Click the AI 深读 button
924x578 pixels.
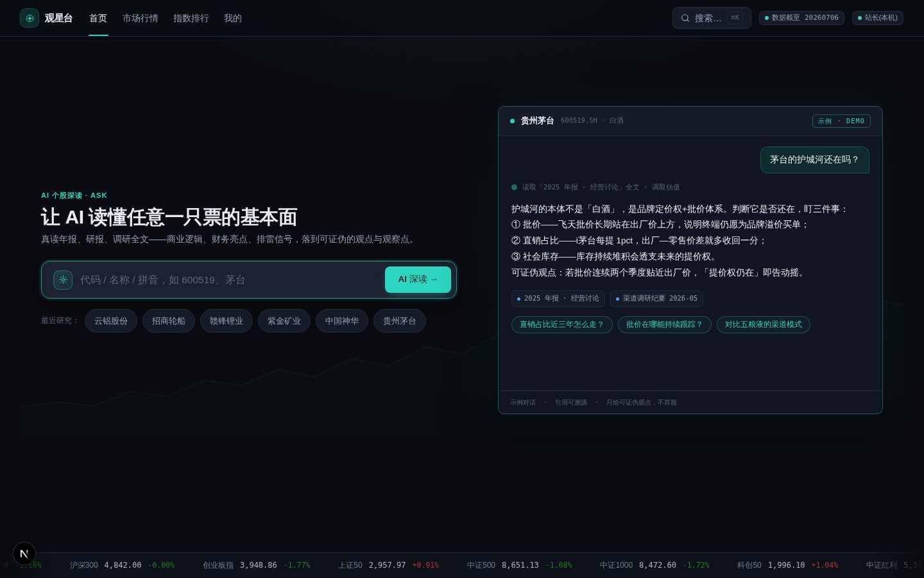tap(418, 279)
